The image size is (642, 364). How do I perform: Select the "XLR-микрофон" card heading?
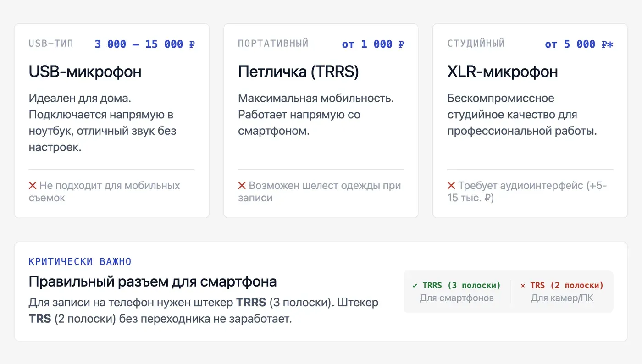click(503, 72)
